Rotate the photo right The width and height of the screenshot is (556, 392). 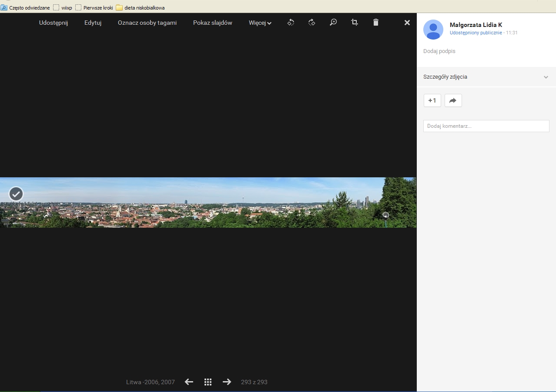[x=311, y=23]
